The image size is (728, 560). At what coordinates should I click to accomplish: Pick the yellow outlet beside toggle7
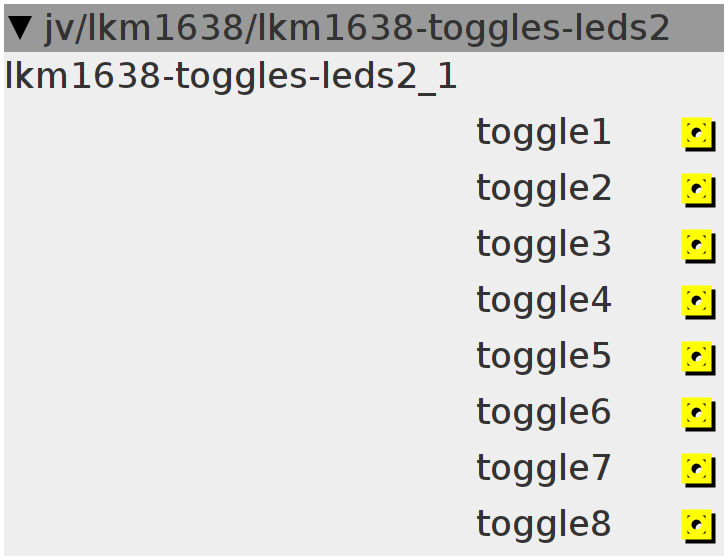tap(698, 470)
